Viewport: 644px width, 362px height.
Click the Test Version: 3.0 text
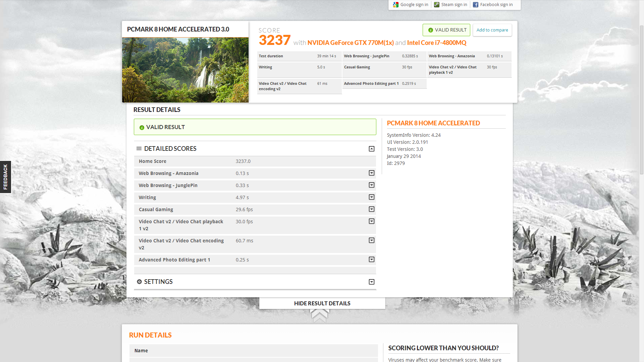405,149
